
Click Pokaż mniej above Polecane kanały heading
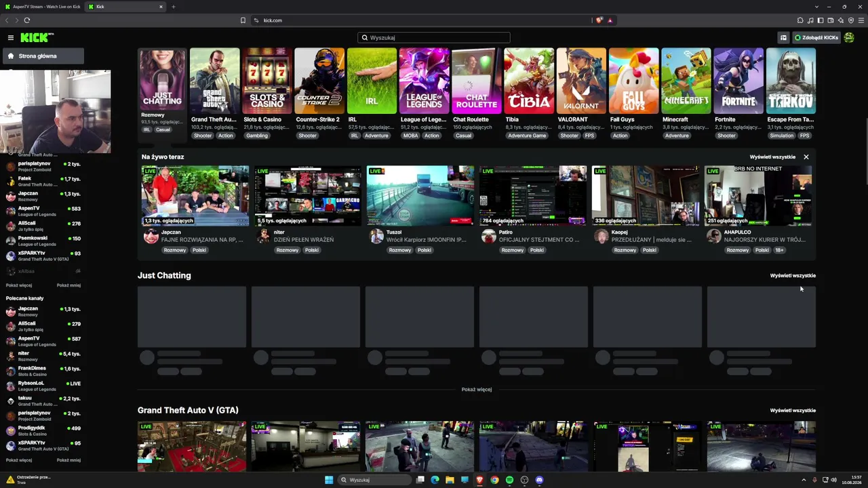click(x=68, y=285)
